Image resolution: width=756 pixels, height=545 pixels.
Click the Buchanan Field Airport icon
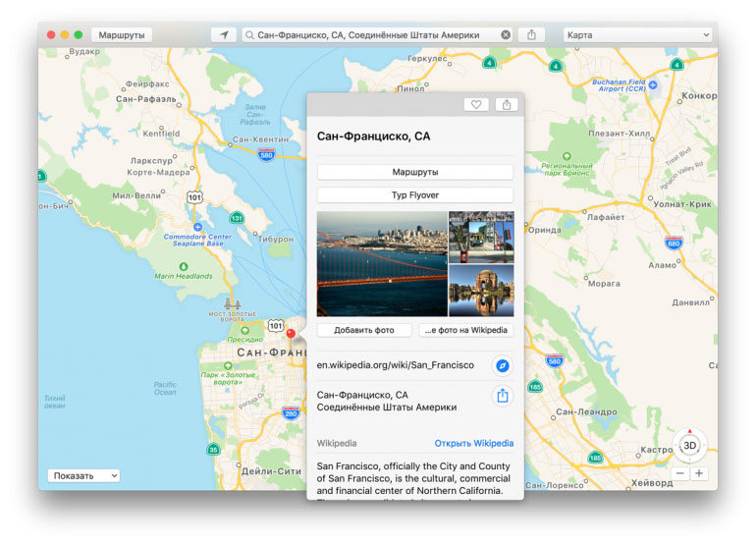[x=653, y=84]
